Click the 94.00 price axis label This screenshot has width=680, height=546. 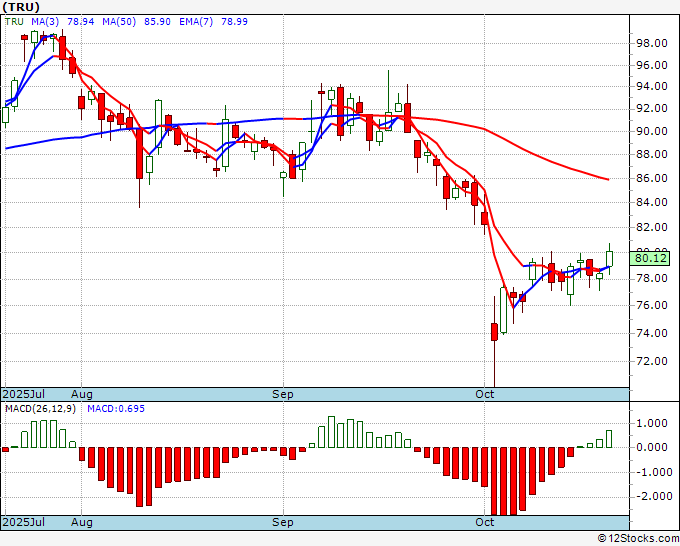click(651, 86)
